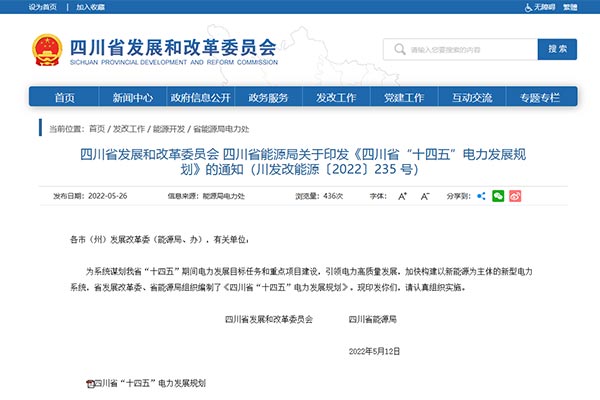Open the 四川省"十四五"电力发展规划 attachment link
Image resolution: width=600 pixels, height=400 pixels.
click(150, 384)
